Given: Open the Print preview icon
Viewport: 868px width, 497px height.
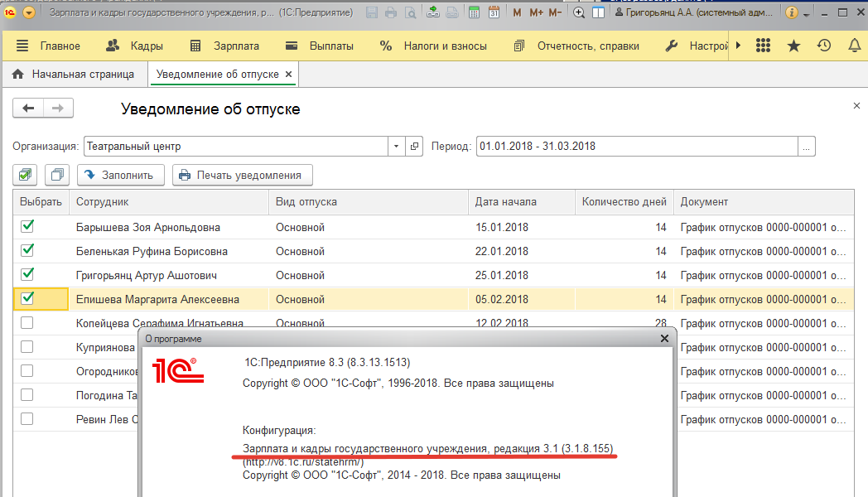Looking at the screenshot, I should (410, 12).
